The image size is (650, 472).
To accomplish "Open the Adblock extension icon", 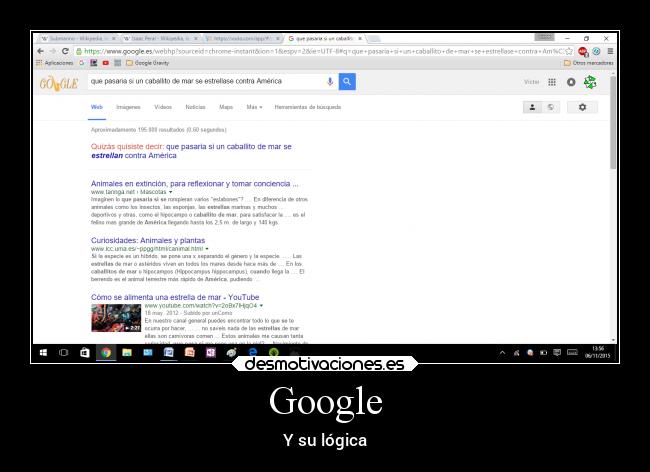I will [583, 51].
